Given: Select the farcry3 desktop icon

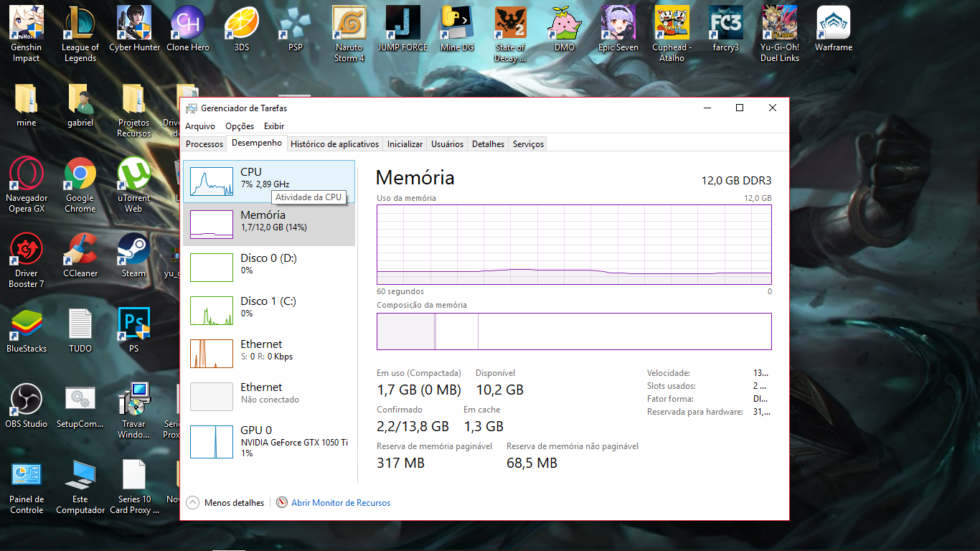Looking at the screenshot, I should (726, 29).
